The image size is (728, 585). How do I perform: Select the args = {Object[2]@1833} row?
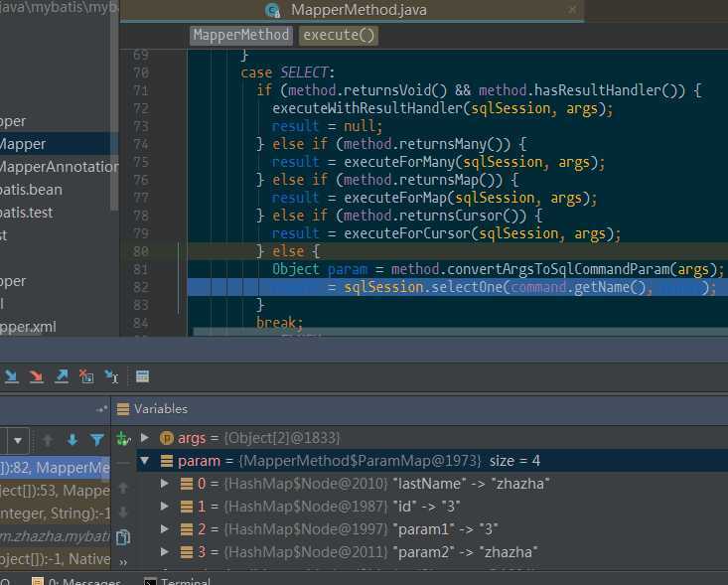tap(432, 438)
